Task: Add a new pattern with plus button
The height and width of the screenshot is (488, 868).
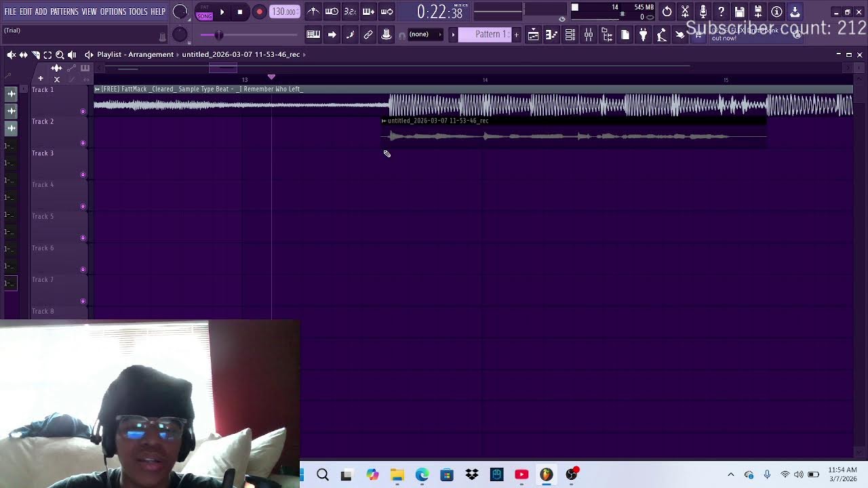Action: tap(516, 35)
